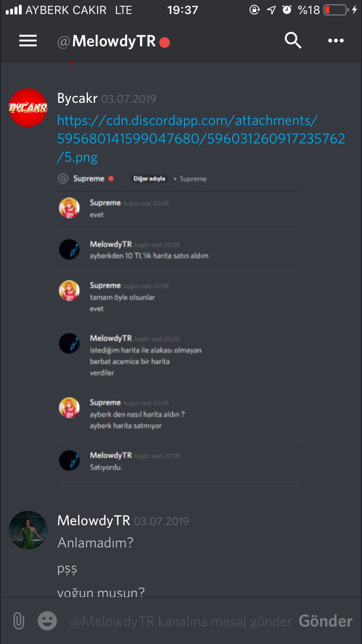Tap the search magnifier icon
The width and height of the screenshot is (362, 644).
[293, 41]
